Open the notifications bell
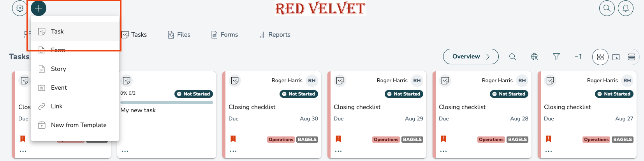644x161 pixels. coord(626,8)
